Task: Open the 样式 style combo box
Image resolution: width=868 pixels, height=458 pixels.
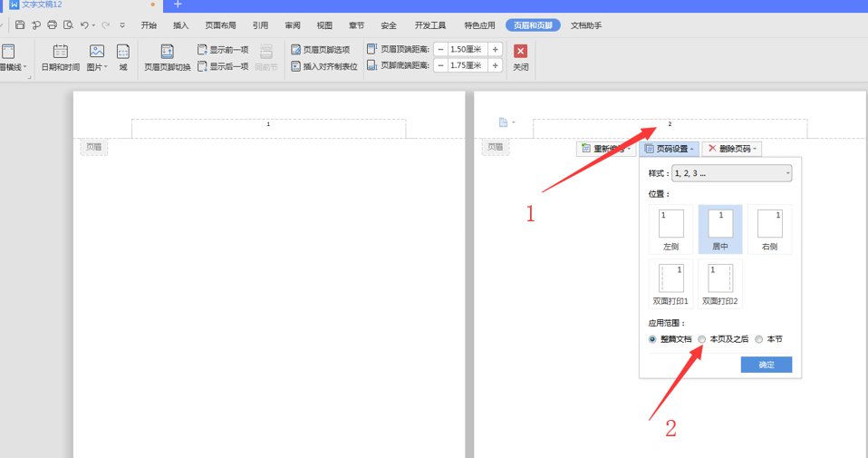Action: point(731,173)
